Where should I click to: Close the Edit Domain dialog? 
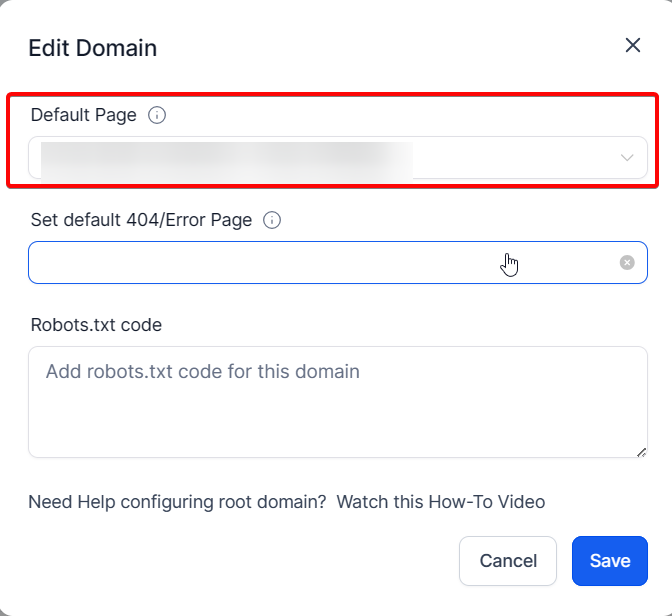(632, 45)
